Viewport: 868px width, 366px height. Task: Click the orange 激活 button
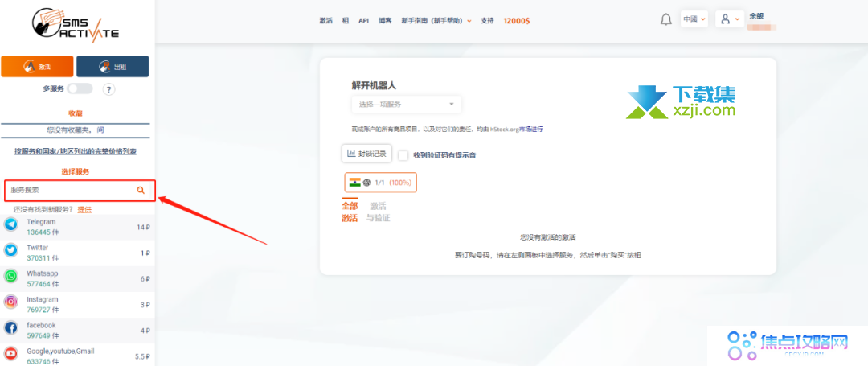click(37, 67)
